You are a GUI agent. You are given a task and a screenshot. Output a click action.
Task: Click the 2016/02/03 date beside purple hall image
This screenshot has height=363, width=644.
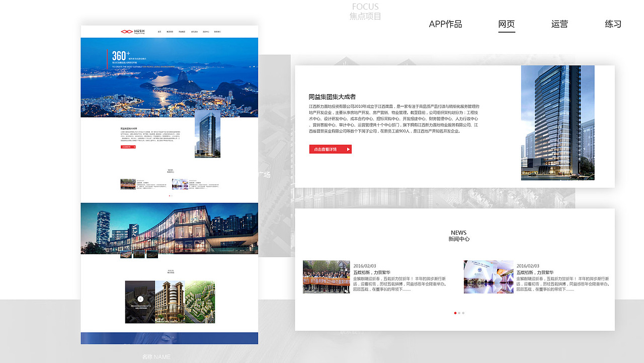[x=528, y=266]
